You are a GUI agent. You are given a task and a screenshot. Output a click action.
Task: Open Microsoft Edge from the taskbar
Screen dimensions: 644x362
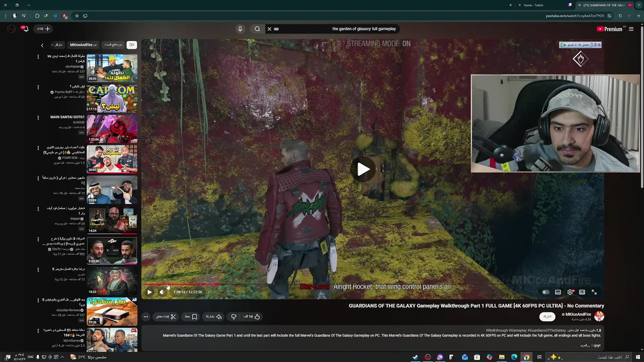[514, 357]
